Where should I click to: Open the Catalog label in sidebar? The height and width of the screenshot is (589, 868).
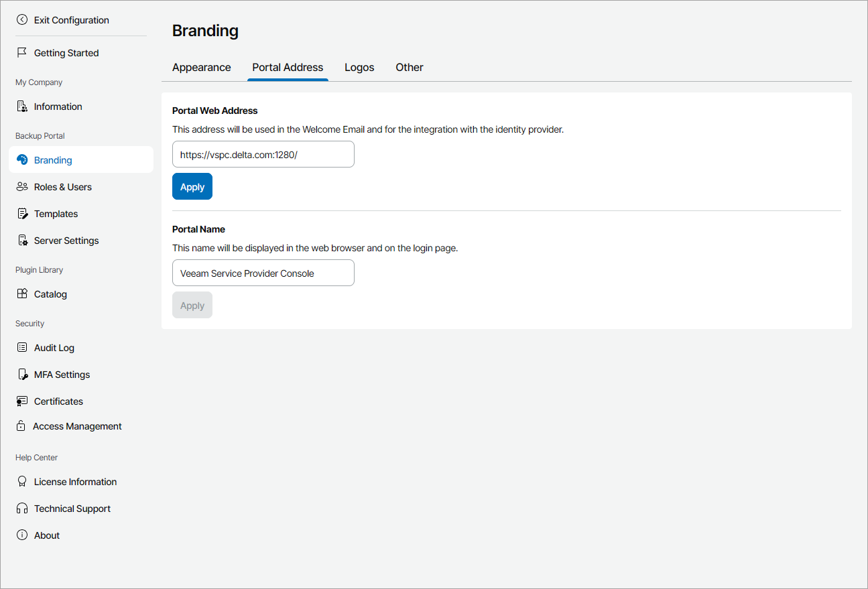pos(51,294)
